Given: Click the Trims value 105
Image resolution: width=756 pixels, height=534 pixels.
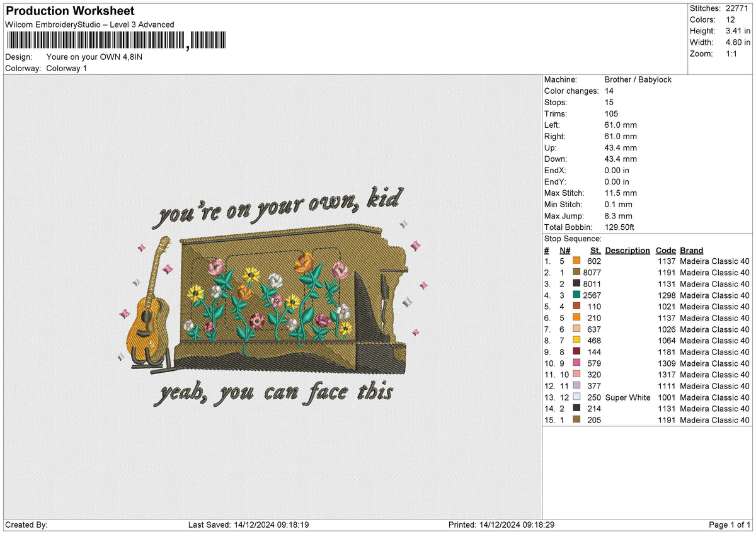Looking at the screenshot, I should [x=611, y=114].
